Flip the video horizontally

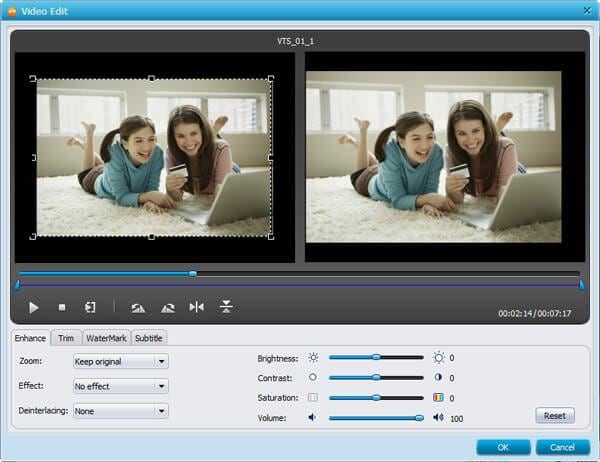pyautogui.click(x=197, y=307)
